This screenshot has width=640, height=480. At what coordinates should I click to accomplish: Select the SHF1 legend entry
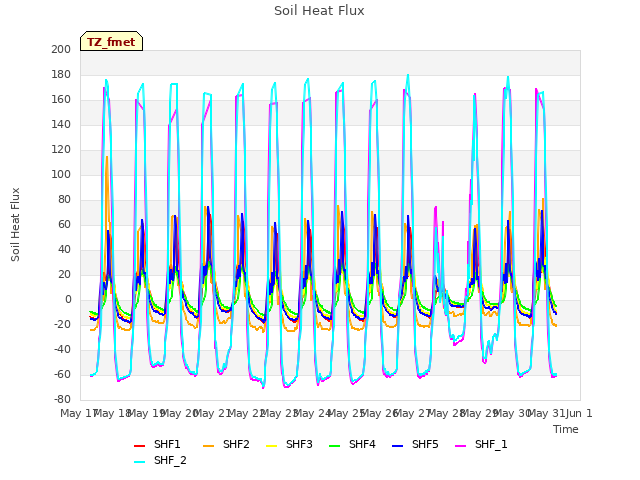(157, 444)
